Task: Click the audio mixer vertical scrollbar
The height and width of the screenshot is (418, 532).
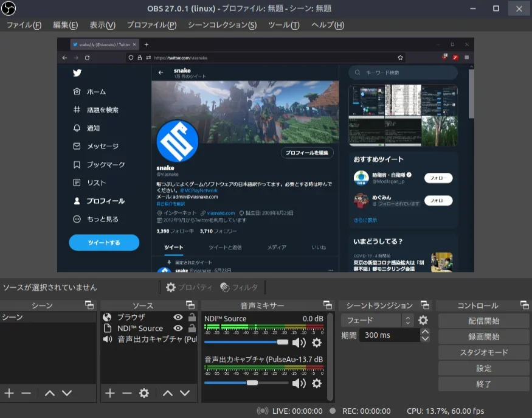Action: [330, 357]
